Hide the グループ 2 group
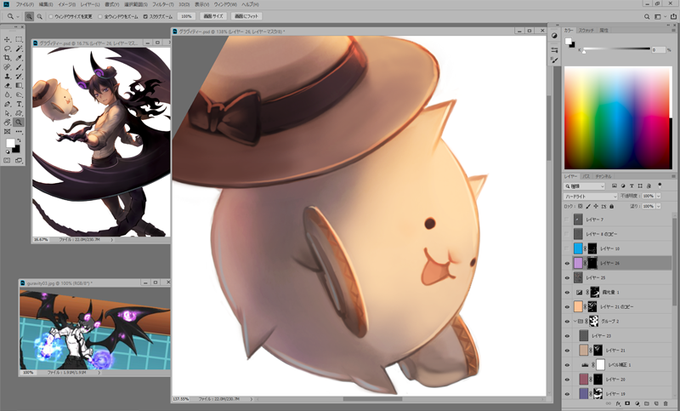Image resolution: width=680 pixels, height=411 pixels. (567, 321)
